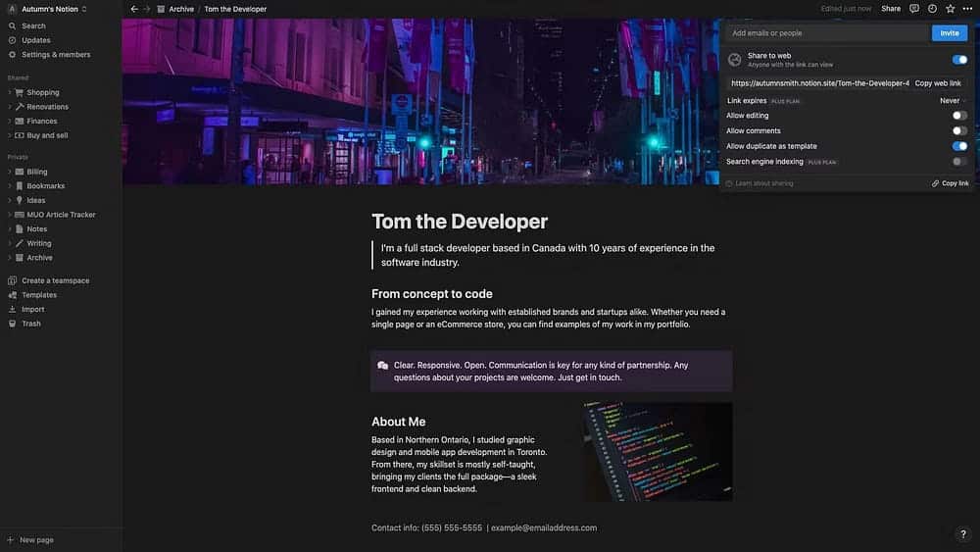
Task: Select Settings & members in sidebar
Action: pyautogui.click(x=56, y=55)
